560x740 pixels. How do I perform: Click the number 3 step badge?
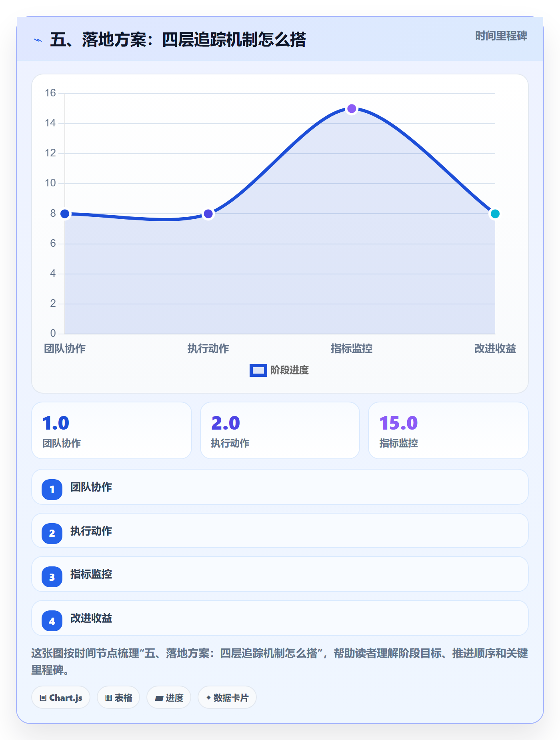click(x=52, y=577)
